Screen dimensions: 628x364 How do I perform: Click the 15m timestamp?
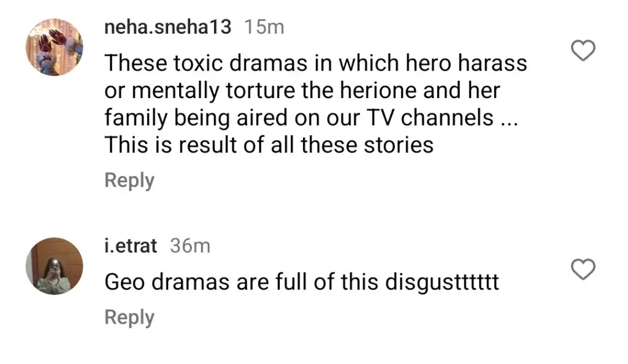(264, 27)
